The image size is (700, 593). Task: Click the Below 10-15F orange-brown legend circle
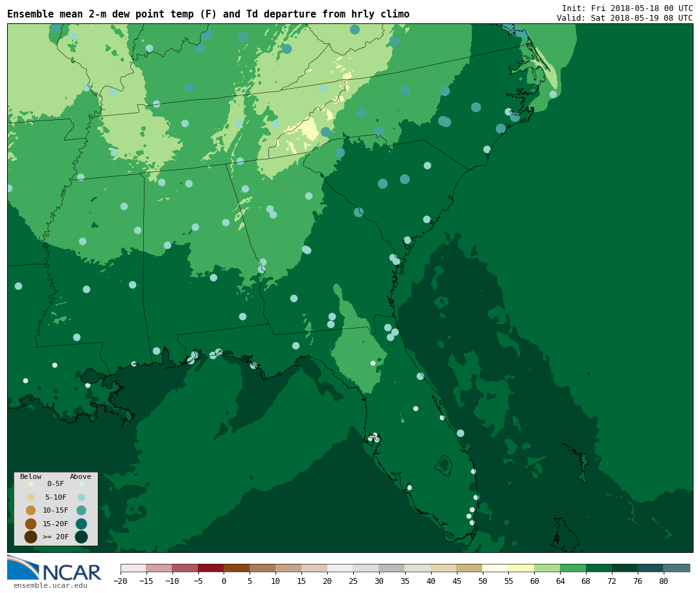click(31, 510)
